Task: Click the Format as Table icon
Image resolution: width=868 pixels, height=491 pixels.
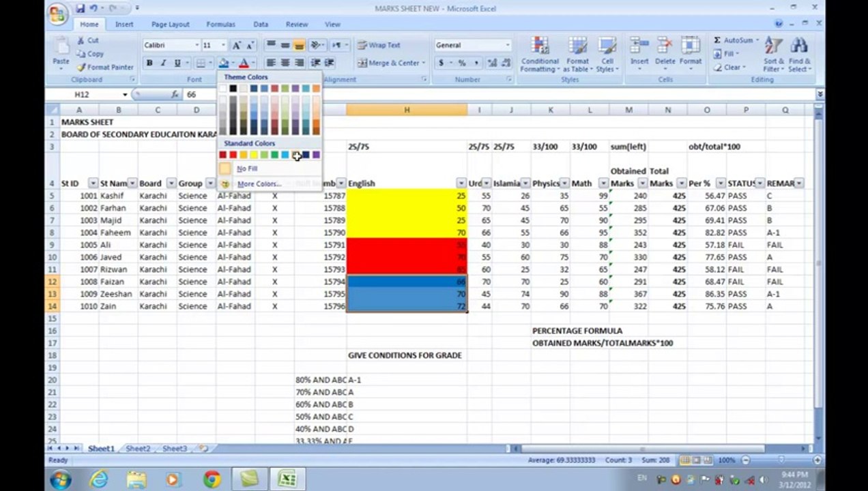Action: coord(577,46)
